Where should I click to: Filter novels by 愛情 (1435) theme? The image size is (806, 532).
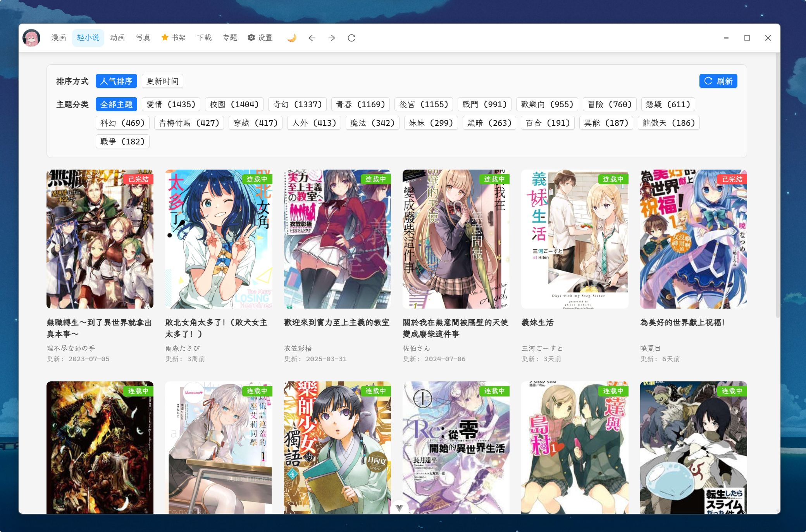[x=171, y=104]
